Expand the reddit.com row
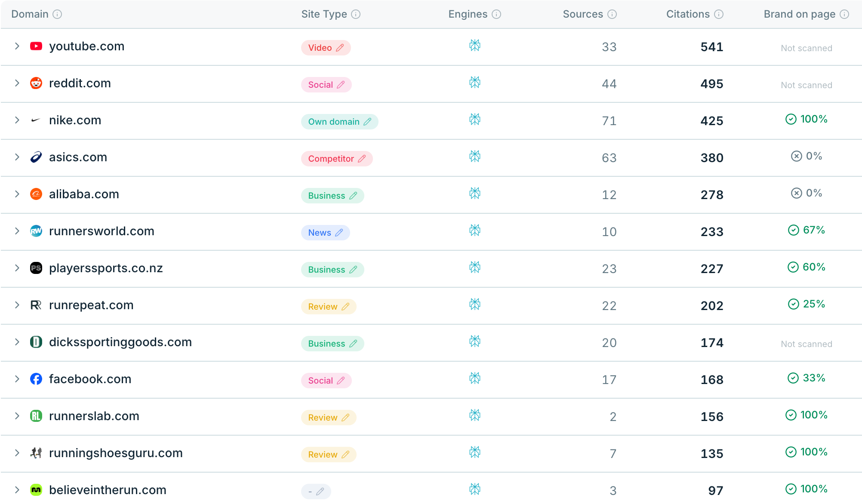The image size is (862, 504). pyautogui.click(x=17, y=83)
